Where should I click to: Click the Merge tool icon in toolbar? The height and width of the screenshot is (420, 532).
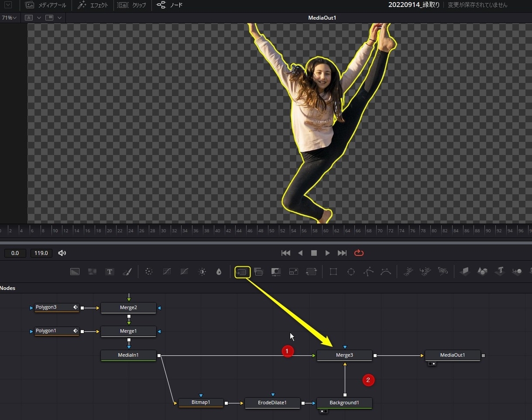(243, 272)
